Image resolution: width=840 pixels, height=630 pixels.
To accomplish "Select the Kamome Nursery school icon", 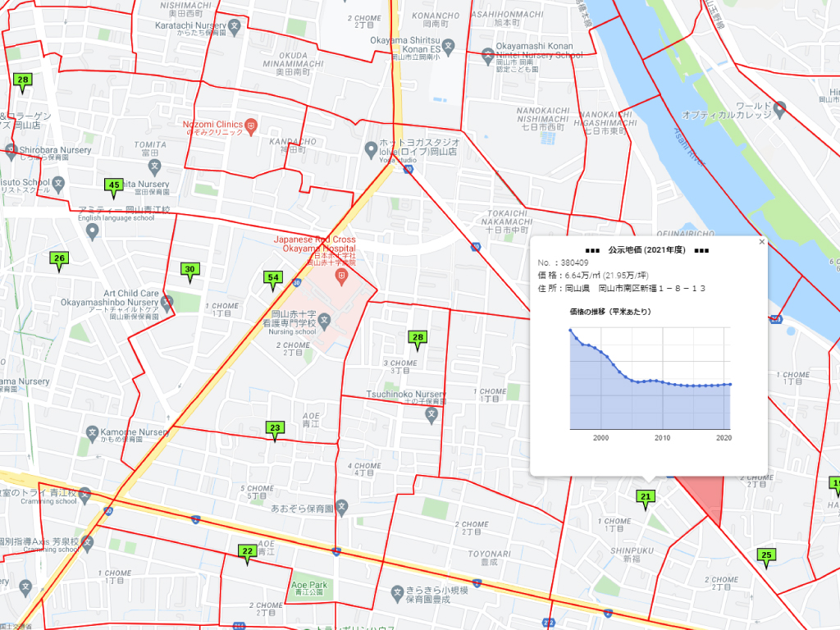I will (x=93, y=431).
